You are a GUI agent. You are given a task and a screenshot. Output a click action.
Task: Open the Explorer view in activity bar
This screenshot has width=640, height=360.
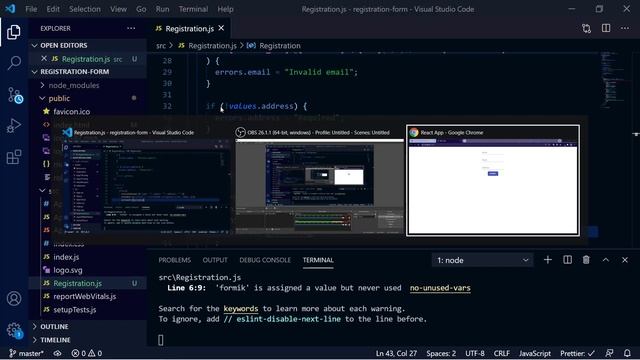[x=13, y=32]
